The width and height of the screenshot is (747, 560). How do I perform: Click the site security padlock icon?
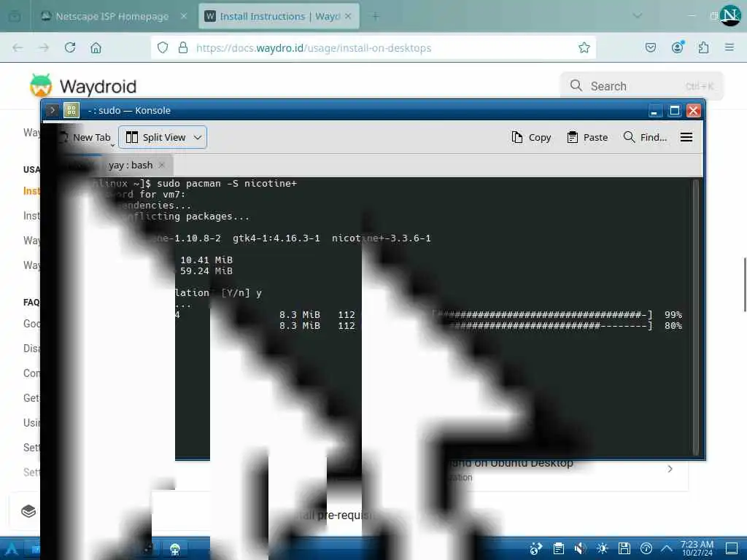[183, 47]
